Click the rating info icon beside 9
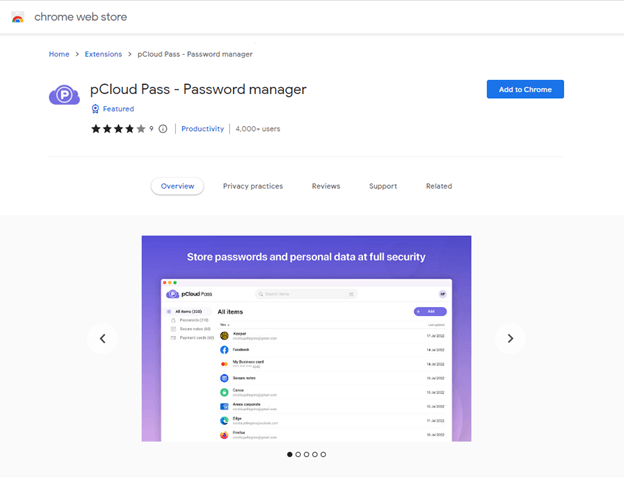Viewport: 624px width, 477px height. pyautogui.click(x=163, y=129)
